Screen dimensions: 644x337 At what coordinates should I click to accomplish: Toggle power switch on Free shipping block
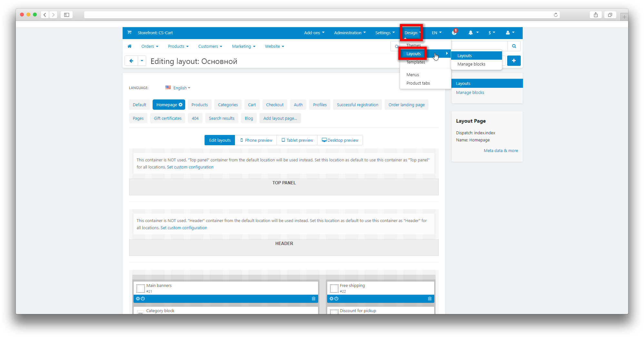click(x=337, y=299)
